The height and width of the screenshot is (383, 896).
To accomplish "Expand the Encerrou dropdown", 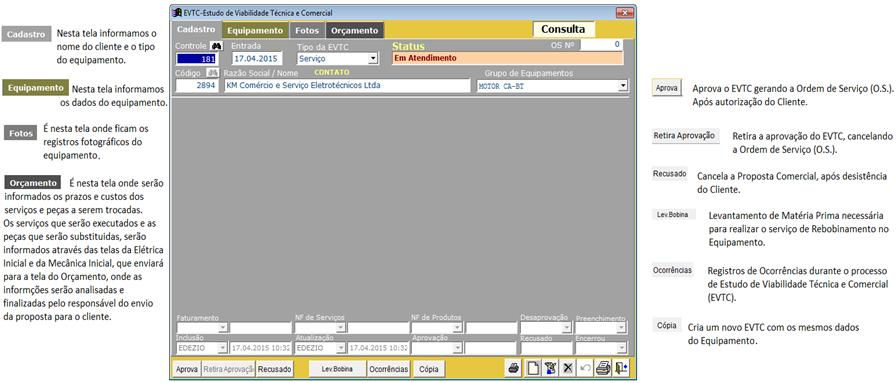I will 622,348.
